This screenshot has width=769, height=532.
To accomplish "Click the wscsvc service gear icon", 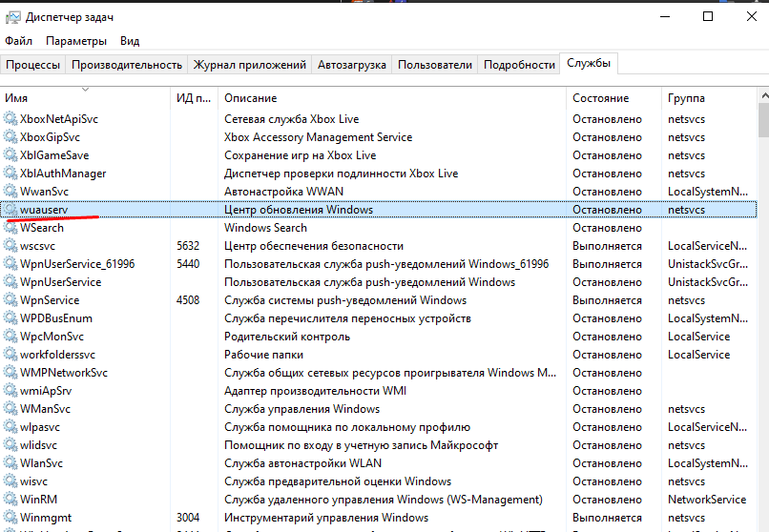I will 10,246.
